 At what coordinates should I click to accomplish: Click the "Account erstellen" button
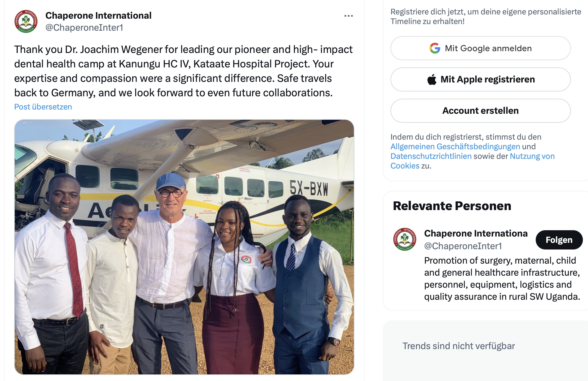[480, 111]
